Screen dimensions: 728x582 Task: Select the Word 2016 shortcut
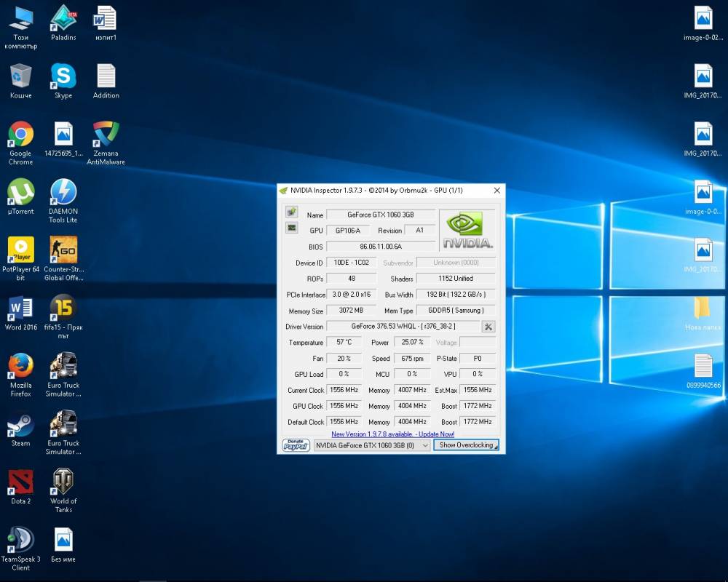[20, 314]
